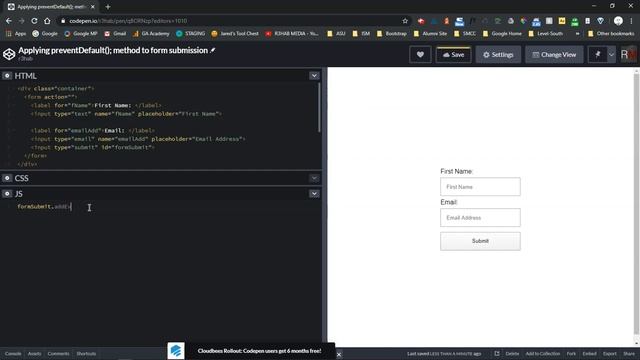
Task: Open the Console panel
Action: [x=13, y=354]
